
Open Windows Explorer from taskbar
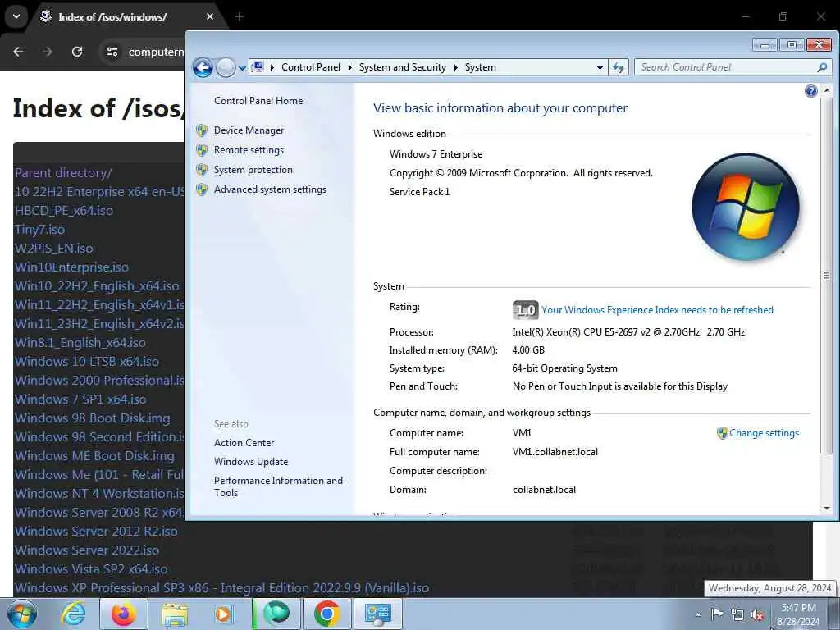(x=175, y=614)
